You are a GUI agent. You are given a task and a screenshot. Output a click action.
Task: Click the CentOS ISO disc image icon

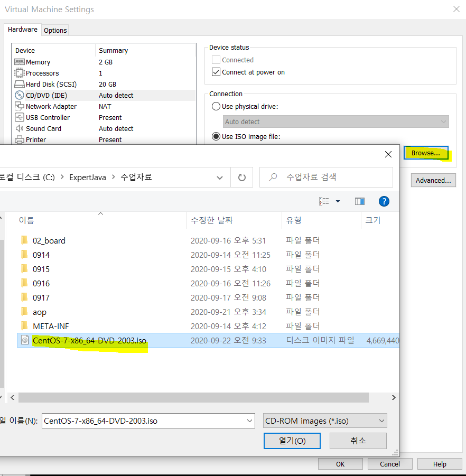[x=25, y=340]
